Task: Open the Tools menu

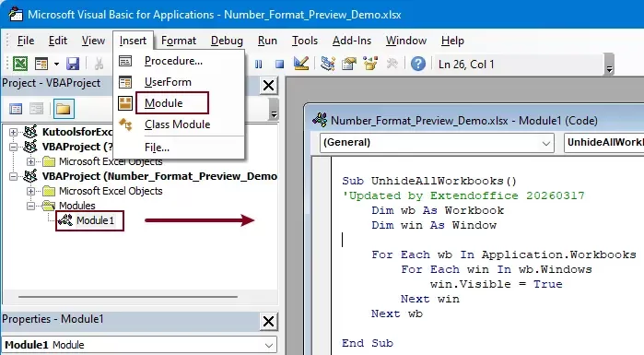Action: (305, 41)
